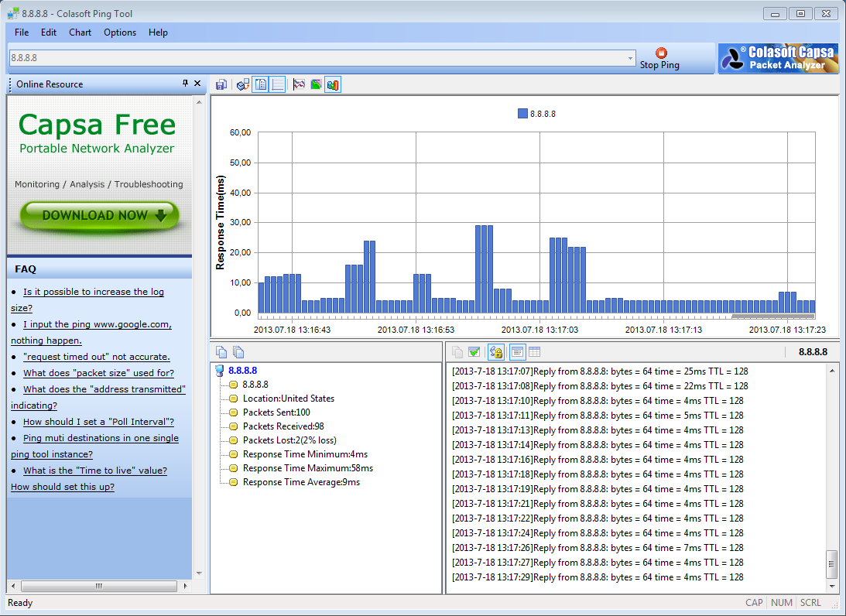The image size is (846, 616).
Task: Open the Edit menu
Action: [x=49, y=33]
